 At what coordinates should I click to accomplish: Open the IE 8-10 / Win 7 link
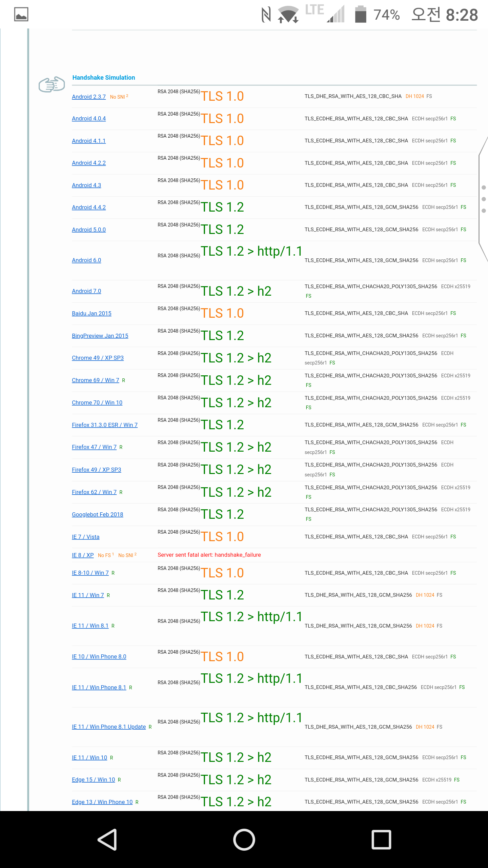click(90, 573)
